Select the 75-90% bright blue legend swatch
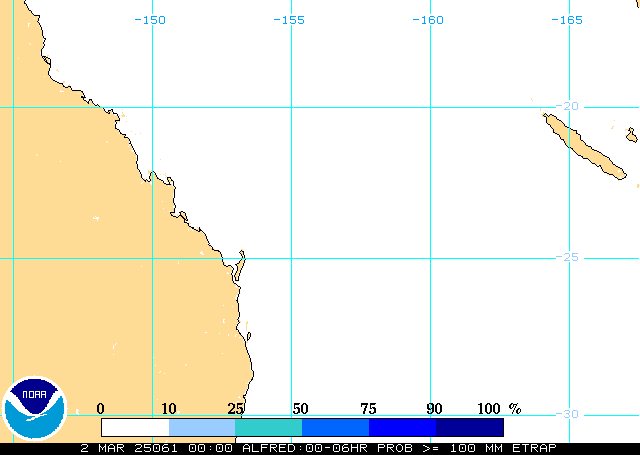The image size is (640, 455). (402, 427)
